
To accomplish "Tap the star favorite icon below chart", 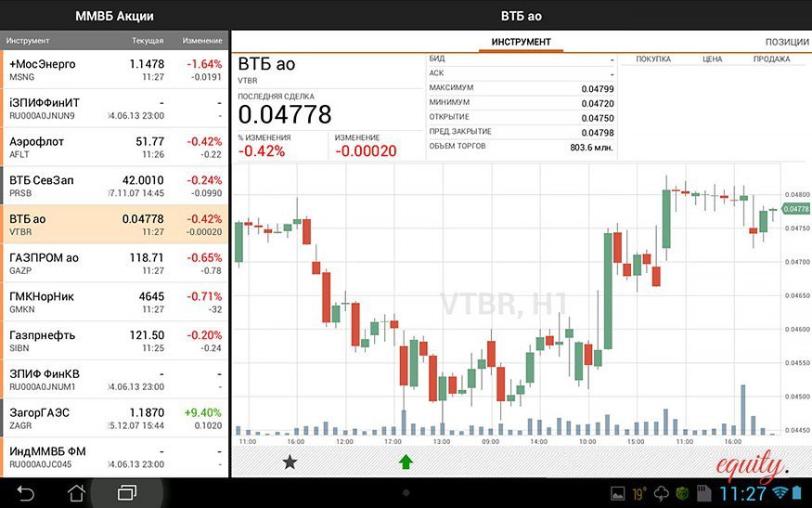I will pyautogui.click(x=290, y=462).
